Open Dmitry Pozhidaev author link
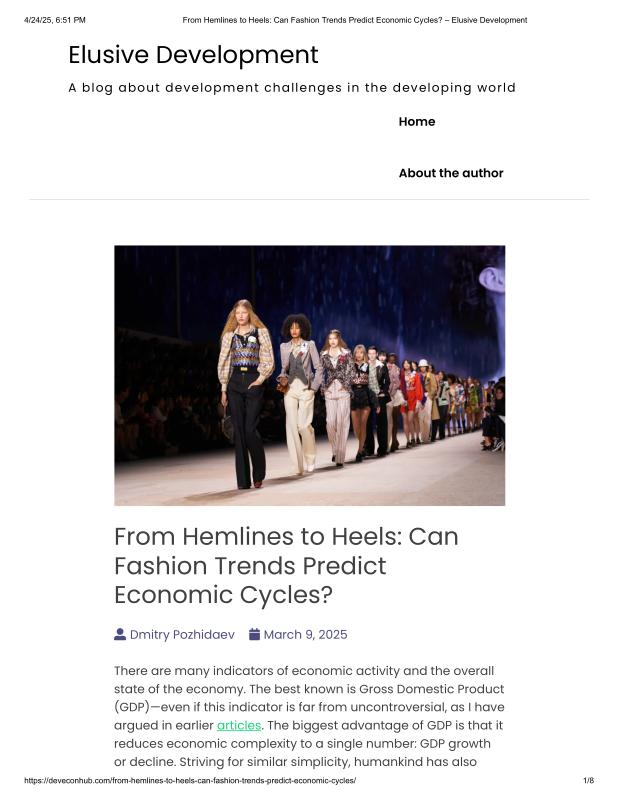 coord(182,634)
